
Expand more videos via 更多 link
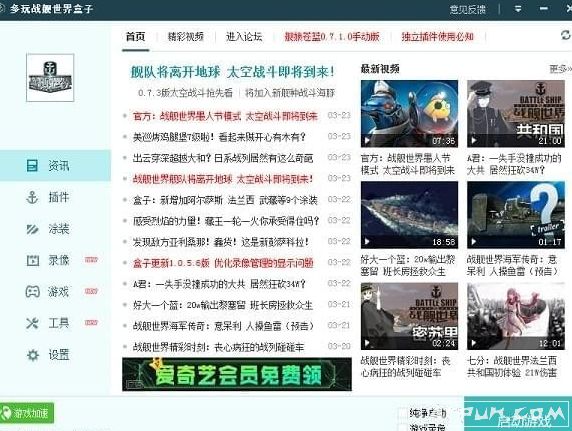[560, 69]
